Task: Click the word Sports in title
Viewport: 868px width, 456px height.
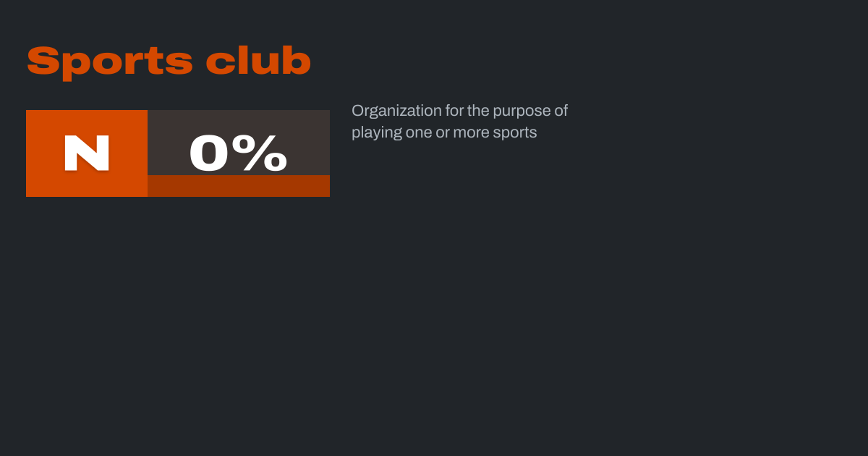Action: pyautogui.click(x=109, y=62)
